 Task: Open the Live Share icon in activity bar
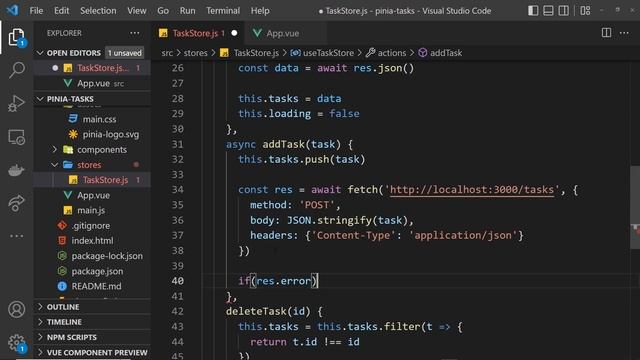pos(16,203)
